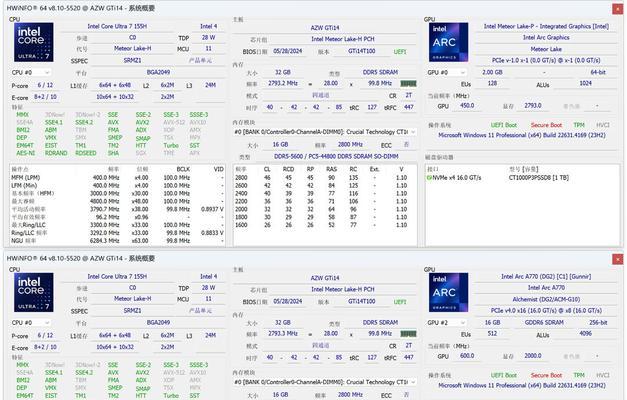Click the green memory chip icon near 2793.2 MHz
This screenshot has height=400, width=627.
coord(408,84)
